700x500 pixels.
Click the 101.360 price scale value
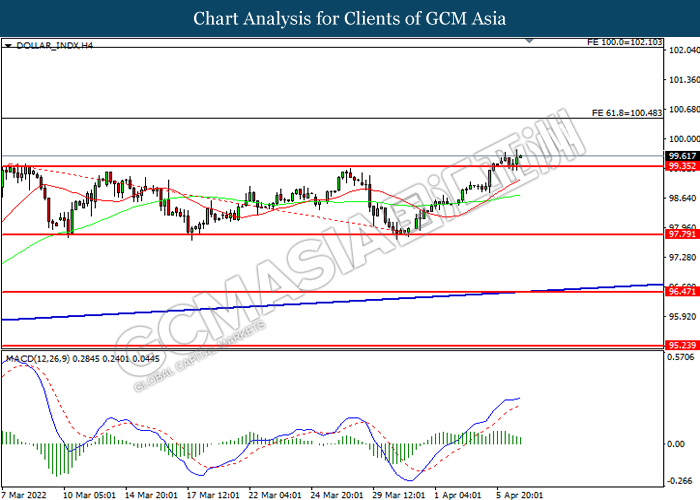pos(684,80)
